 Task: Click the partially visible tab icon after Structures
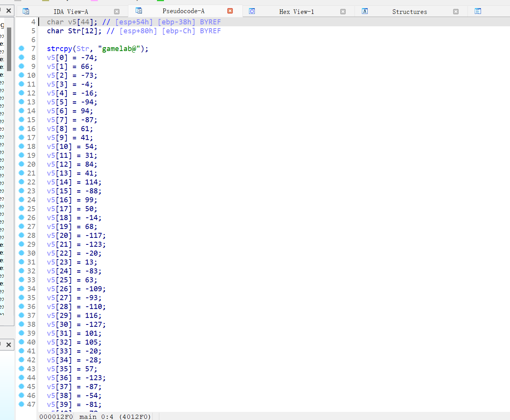coord(478,11)
